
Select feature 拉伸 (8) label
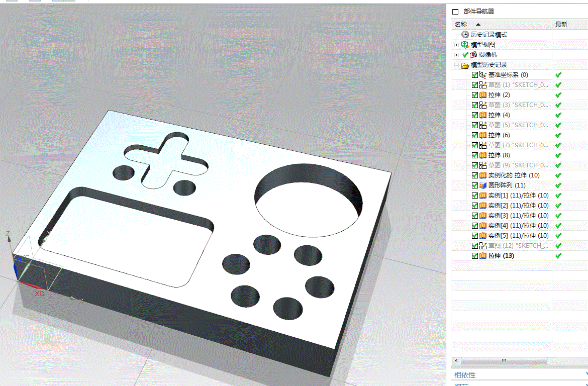pos(499,155)
